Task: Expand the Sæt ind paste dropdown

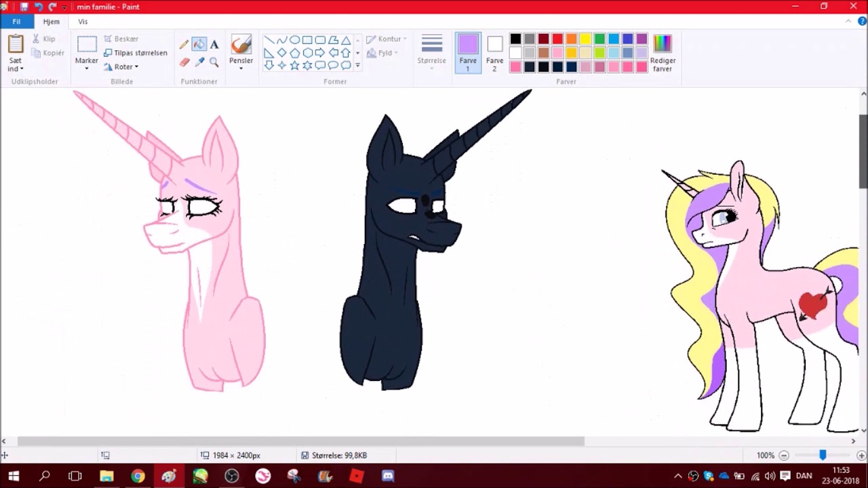Action: point(16,65)
